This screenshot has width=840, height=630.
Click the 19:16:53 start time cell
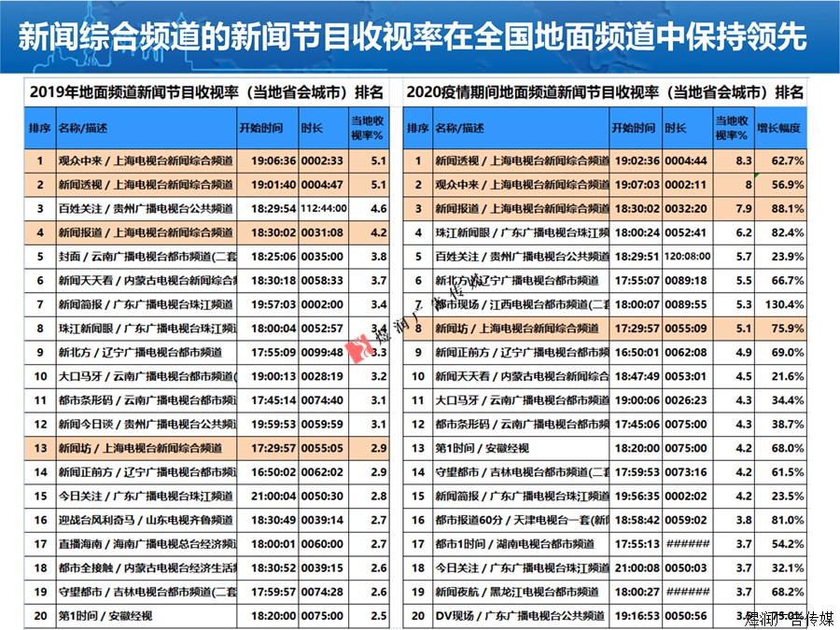coord(636,616)
